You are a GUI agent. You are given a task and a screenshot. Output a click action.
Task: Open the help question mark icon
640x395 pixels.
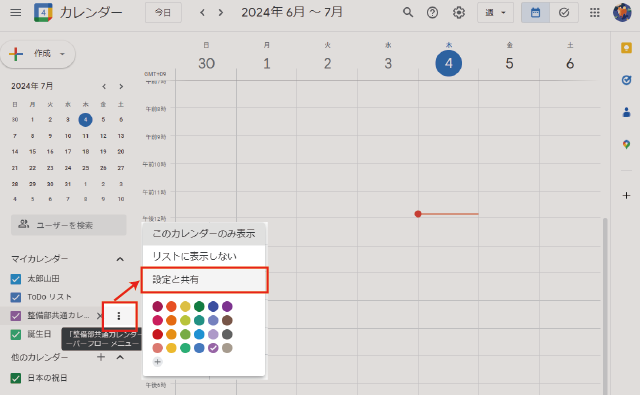(x=432, y=13)
